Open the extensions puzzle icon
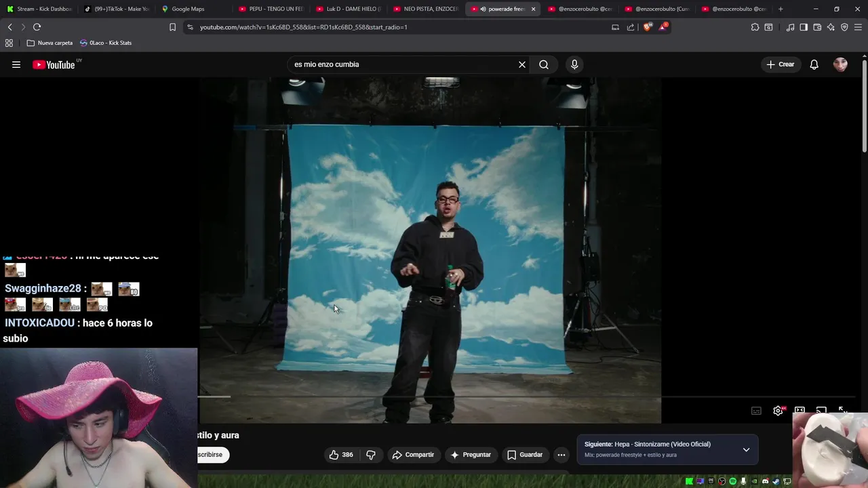This screenshot has width=868, height=488. coord(755,27)
